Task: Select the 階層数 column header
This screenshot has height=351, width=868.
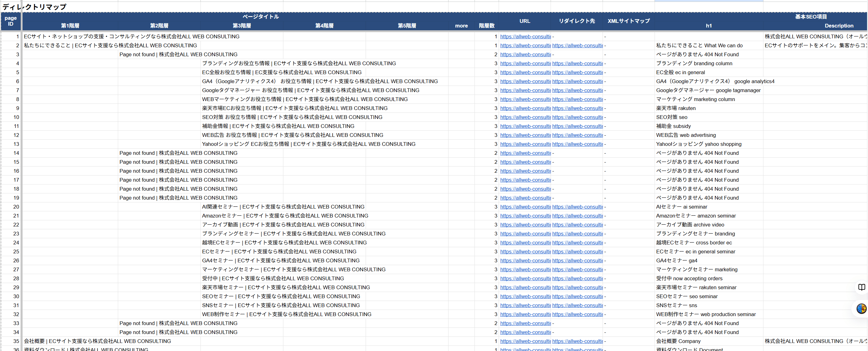Action: [486, 26]
